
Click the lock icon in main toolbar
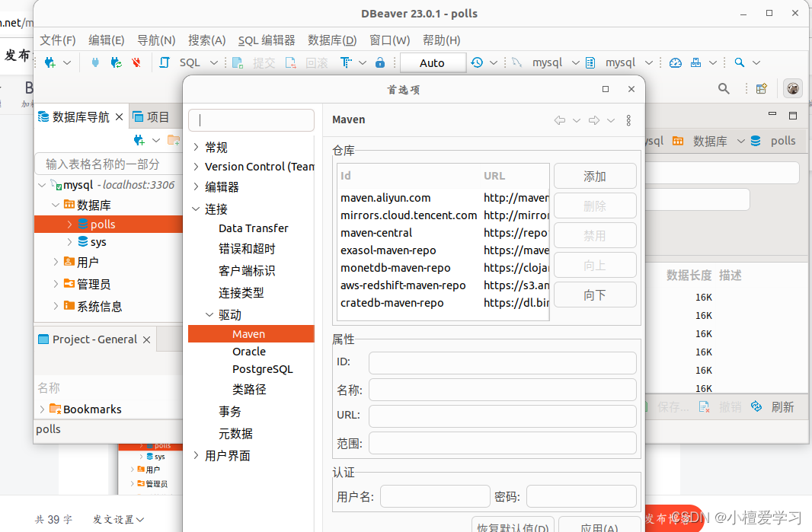pyautogui.click(x=380, y=62)
